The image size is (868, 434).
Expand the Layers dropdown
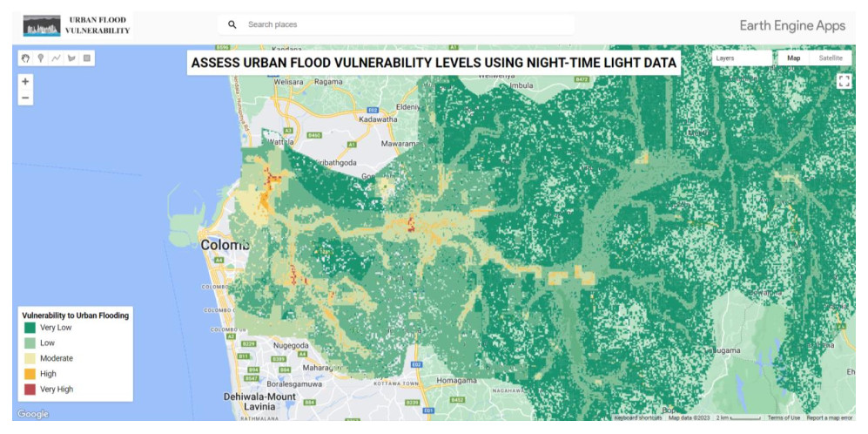click(x=740, y=58)
